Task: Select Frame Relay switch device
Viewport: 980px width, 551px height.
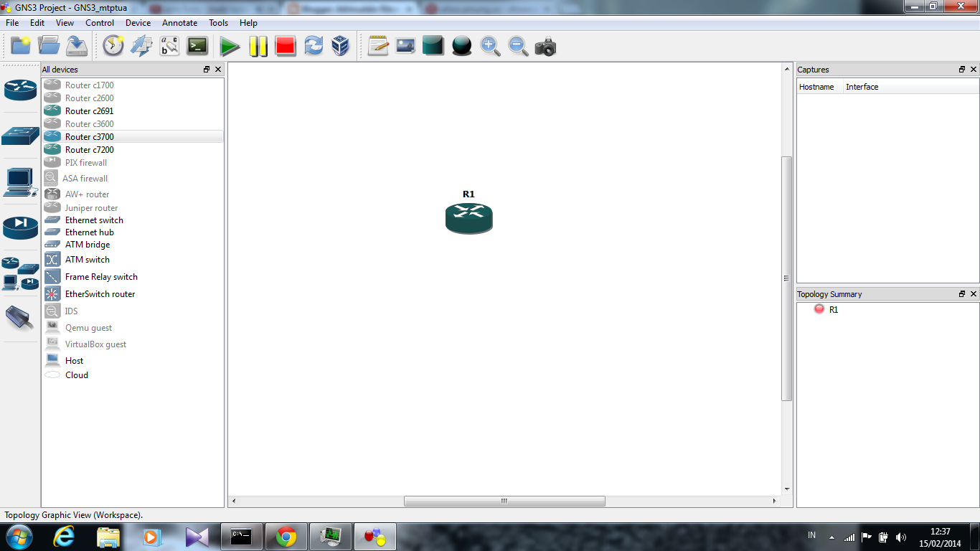Action: click(x=133, y=277)
